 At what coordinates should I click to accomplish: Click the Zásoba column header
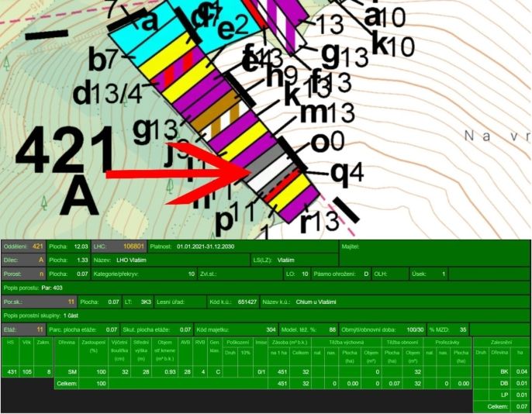[x=289, y=343]
